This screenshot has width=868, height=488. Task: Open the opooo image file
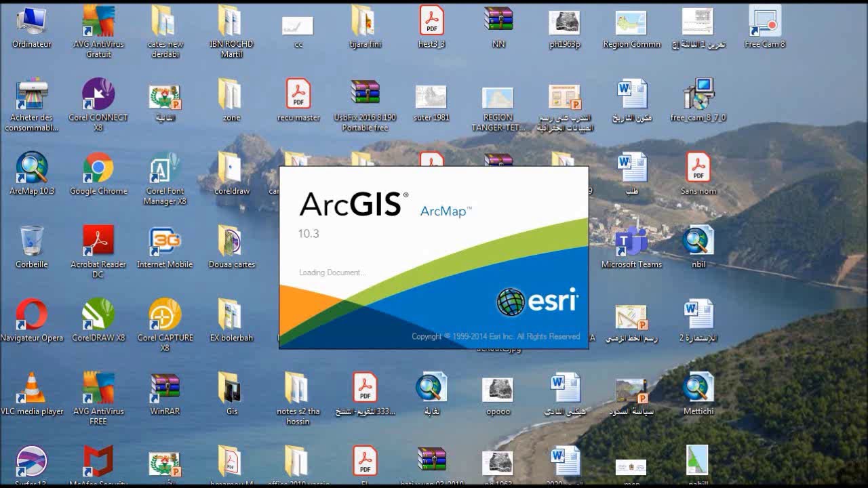(498, 390)
